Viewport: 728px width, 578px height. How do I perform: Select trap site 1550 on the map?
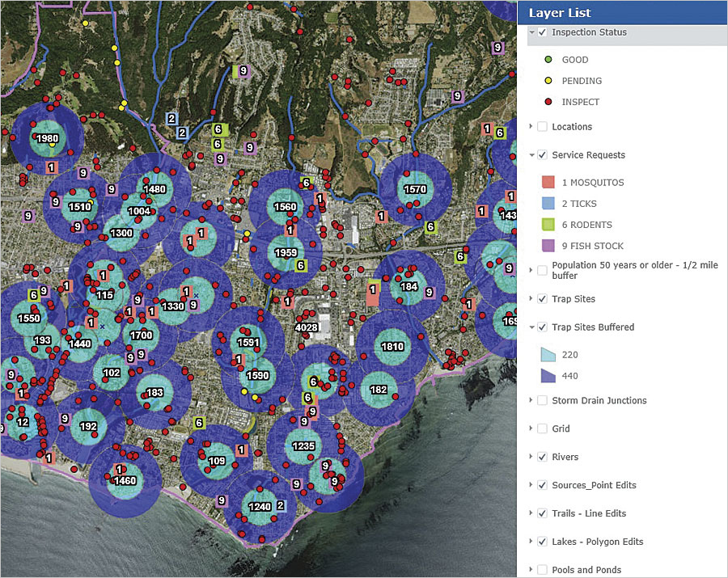coord(29,319)
